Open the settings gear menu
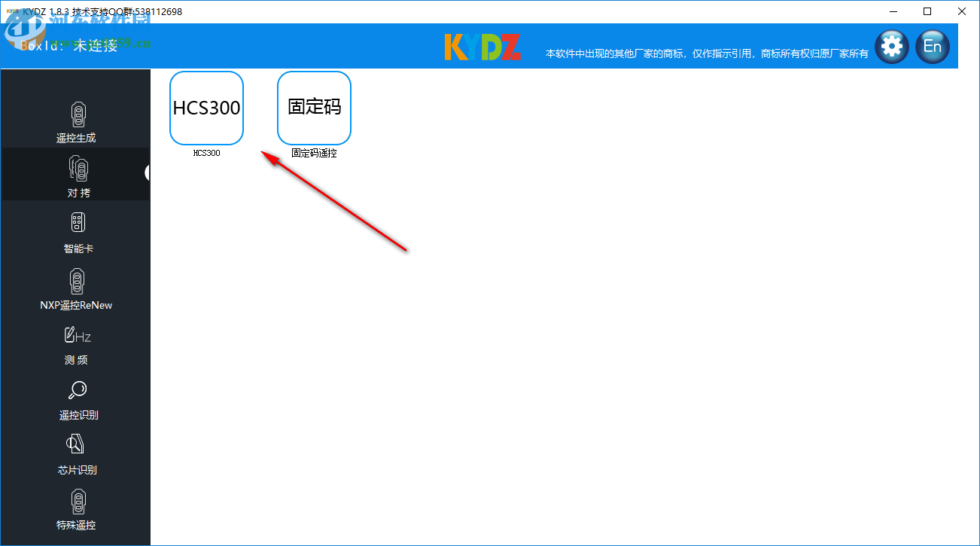 click(891, 46)
